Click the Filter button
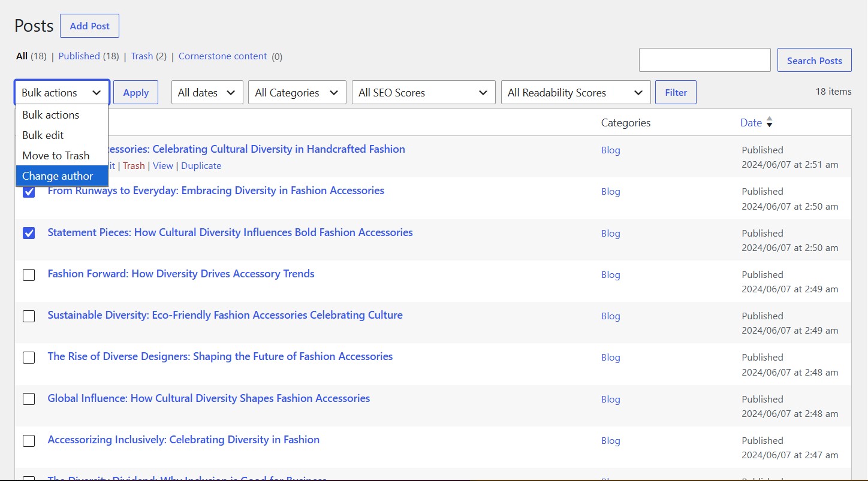Screen dimensions: 868x481 [676, 92]
